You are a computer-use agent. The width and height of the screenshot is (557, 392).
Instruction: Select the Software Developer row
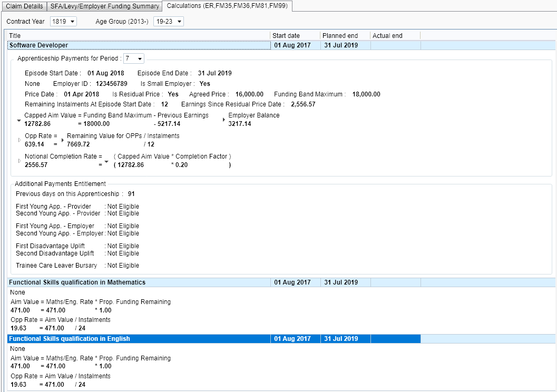pyautogui.click(x=139, y=45)
